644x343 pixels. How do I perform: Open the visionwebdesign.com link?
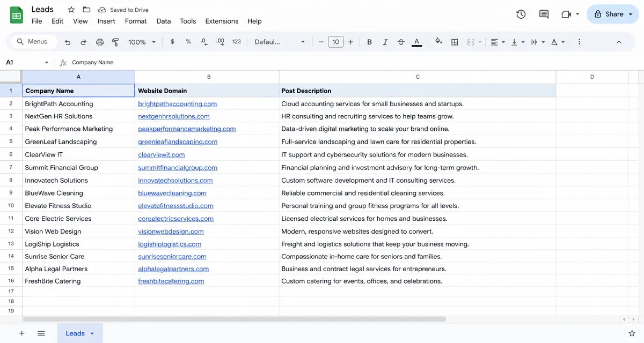click(x=171, y=232)
